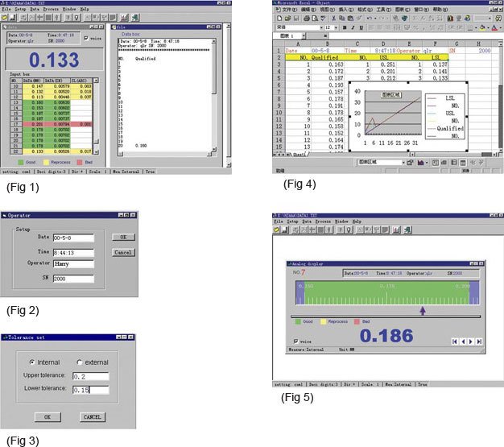This screenshot has height=447, width=504.
Task: Click the Print icon in Excel toolbar
Action: point(307,19)
